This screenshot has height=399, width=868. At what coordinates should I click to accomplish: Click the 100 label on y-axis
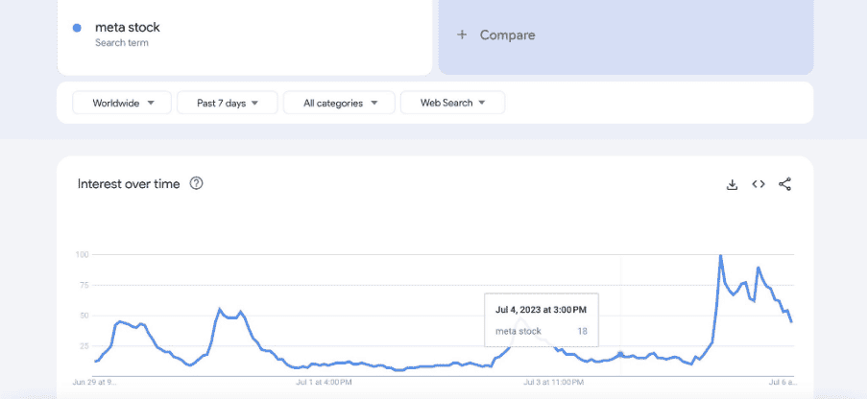coord(83,255)
